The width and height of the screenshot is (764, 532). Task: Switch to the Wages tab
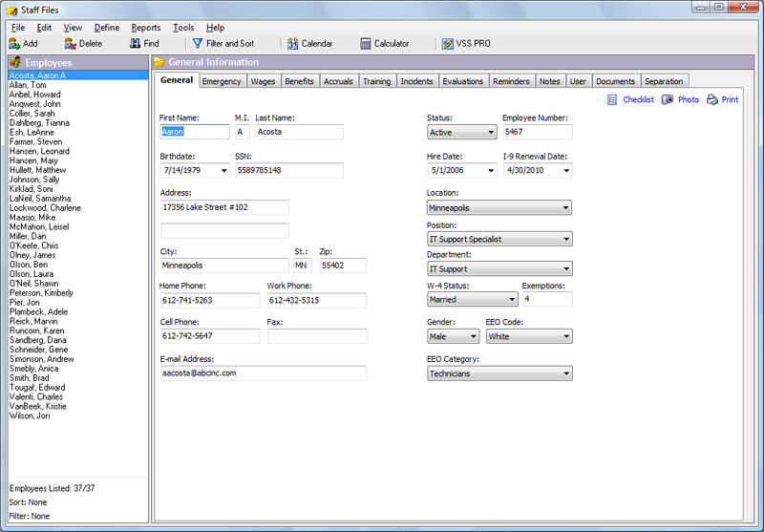pos(264,81)
